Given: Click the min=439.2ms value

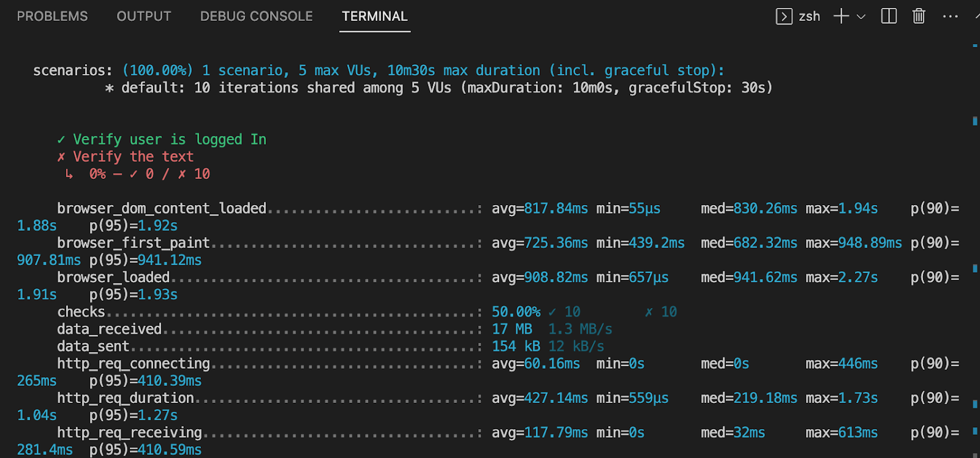Looking at the screenshot, I should 641,243.
